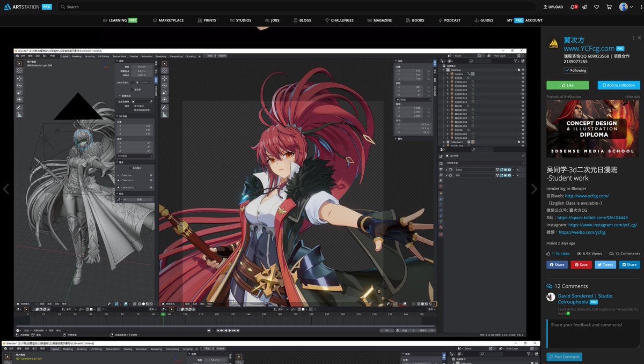Open the user avatar account dropdown
644x364 pixels.
(626, 7)
